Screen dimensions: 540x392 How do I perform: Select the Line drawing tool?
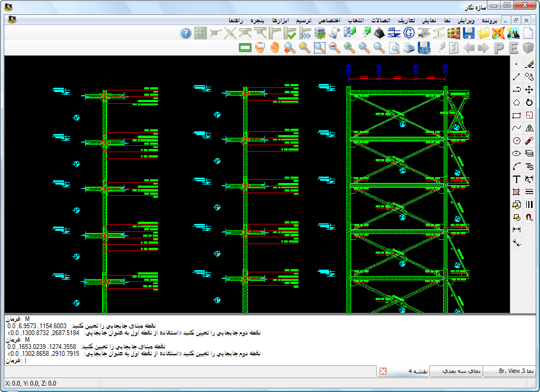(516, 77)
